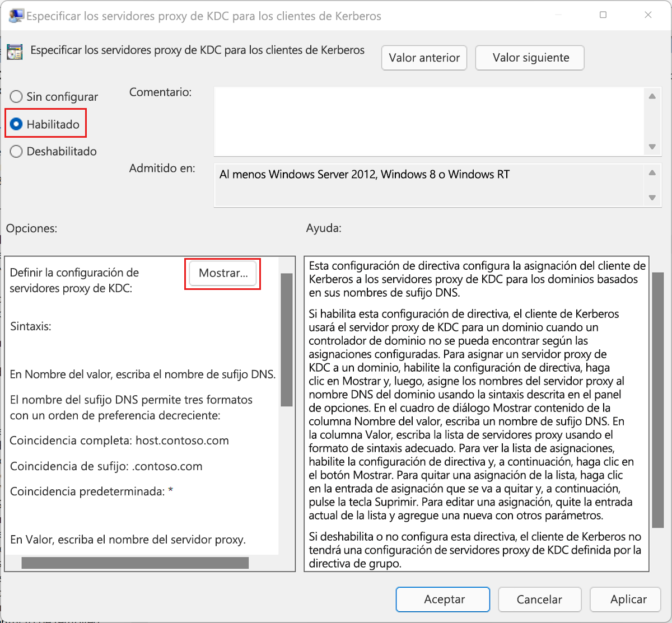Open the Mostrar... KDC proxy list
The height and width of the screenshot is (623, 672).
pyautogui.click(x=223, y=273)
